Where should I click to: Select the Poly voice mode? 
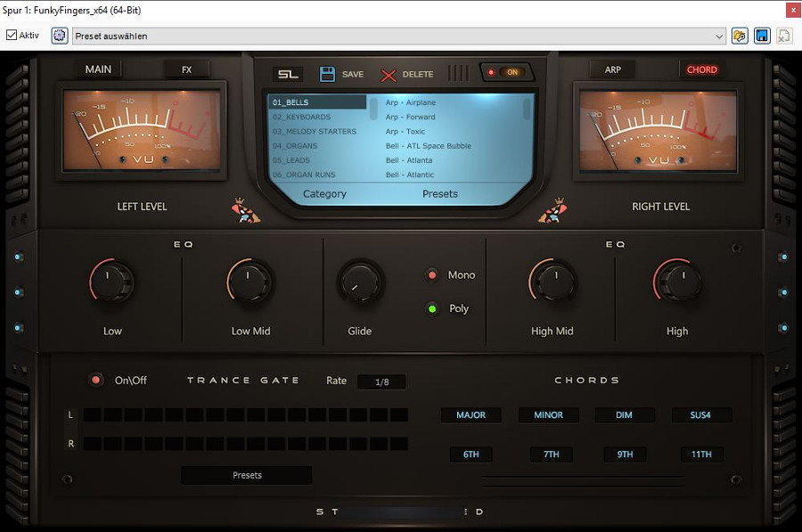(x=432, y=309)
